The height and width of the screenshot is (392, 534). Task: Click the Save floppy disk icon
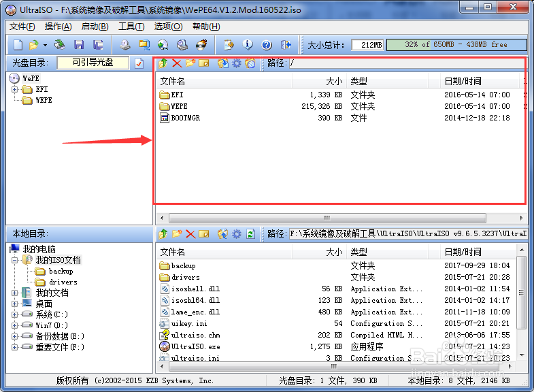point(79,45)
